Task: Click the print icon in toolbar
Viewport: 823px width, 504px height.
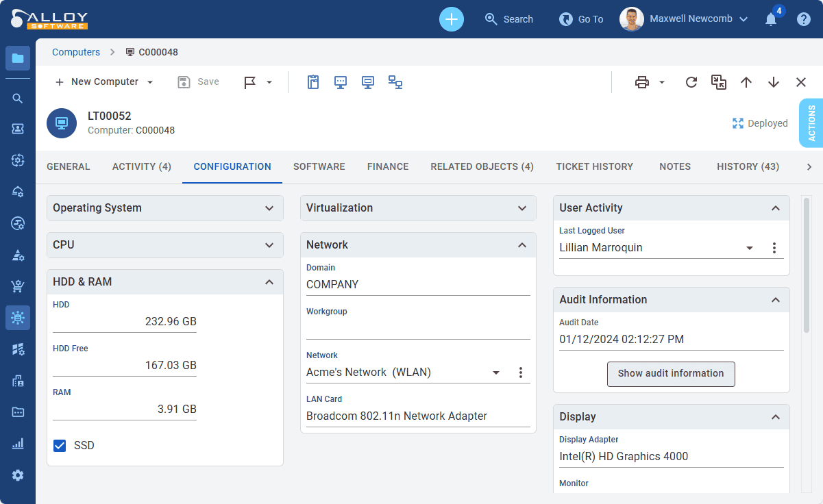Action: coord(642,82)
